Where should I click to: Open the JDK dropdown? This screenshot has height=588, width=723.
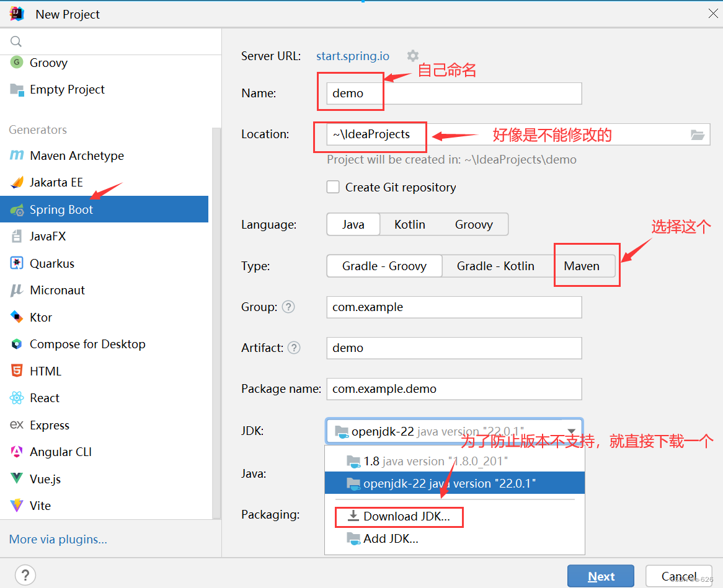572,430
